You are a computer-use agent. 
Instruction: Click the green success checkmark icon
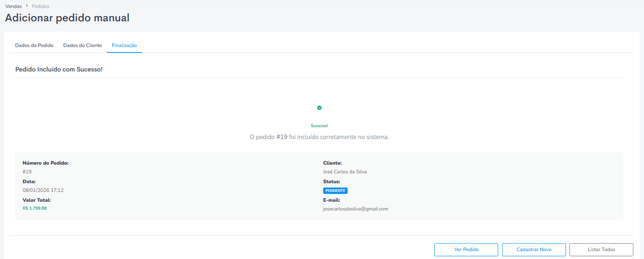tap(319, 107)
